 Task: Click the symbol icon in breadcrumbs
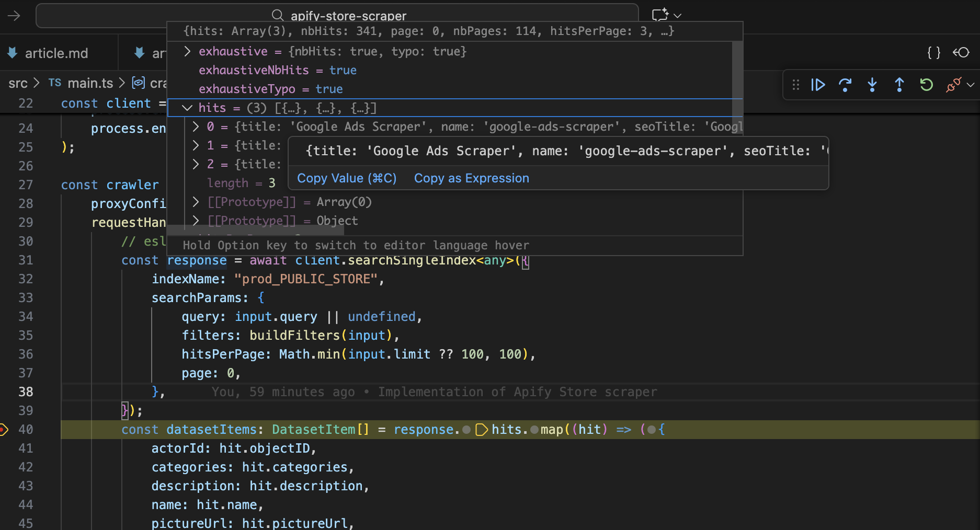139,83
